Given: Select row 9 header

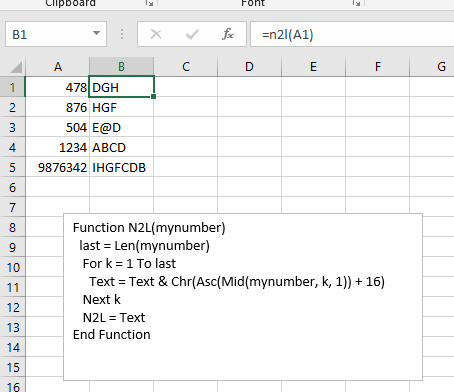Looking at the screenshot, I should point(12,247).
